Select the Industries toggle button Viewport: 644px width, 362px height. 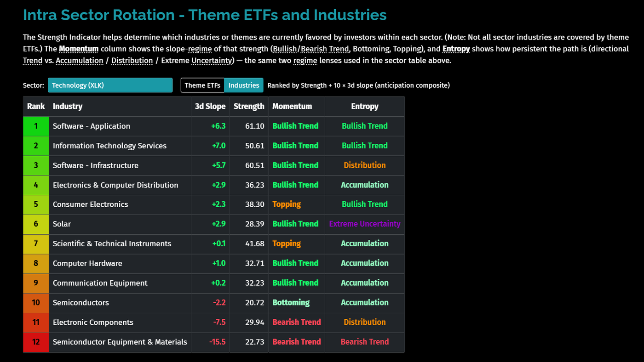pos(244,85)
